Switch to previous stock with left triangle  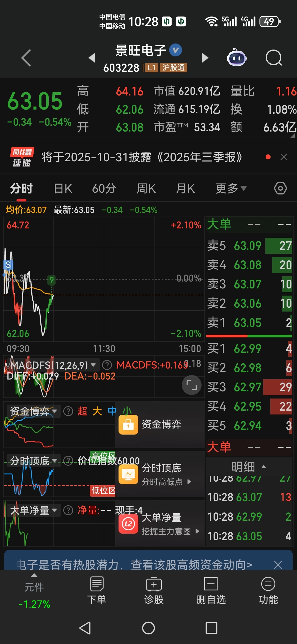92,58
